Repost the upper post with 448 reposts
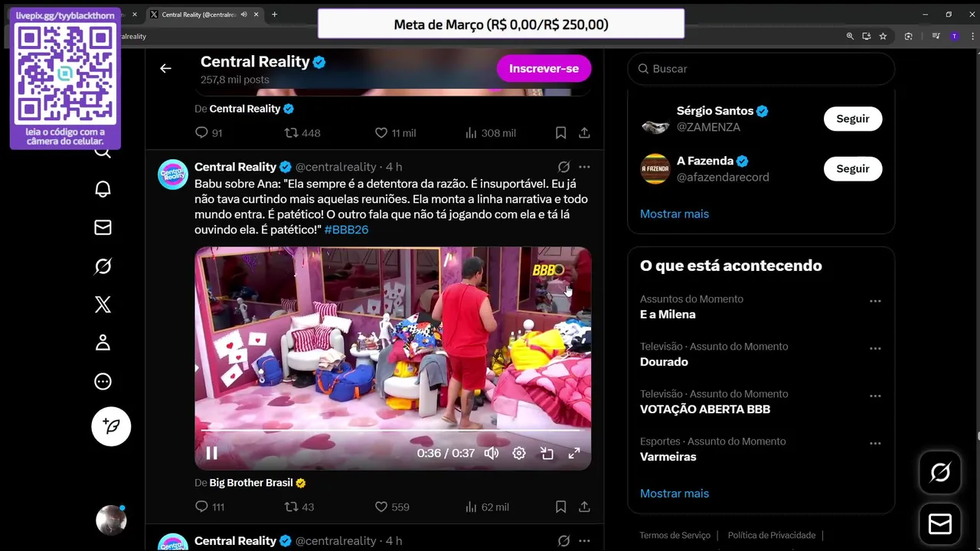980x551 pixels. pos(302,132)
